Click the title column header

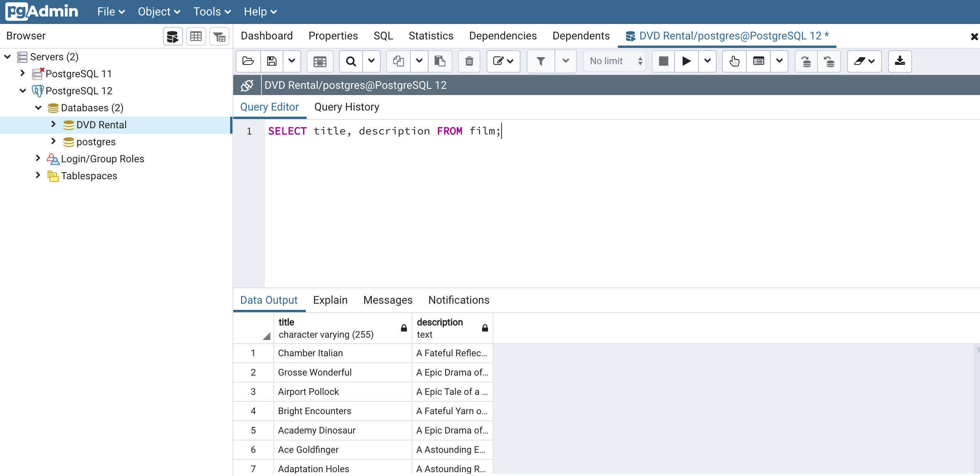pyautogui.click(x=342, y=328)
